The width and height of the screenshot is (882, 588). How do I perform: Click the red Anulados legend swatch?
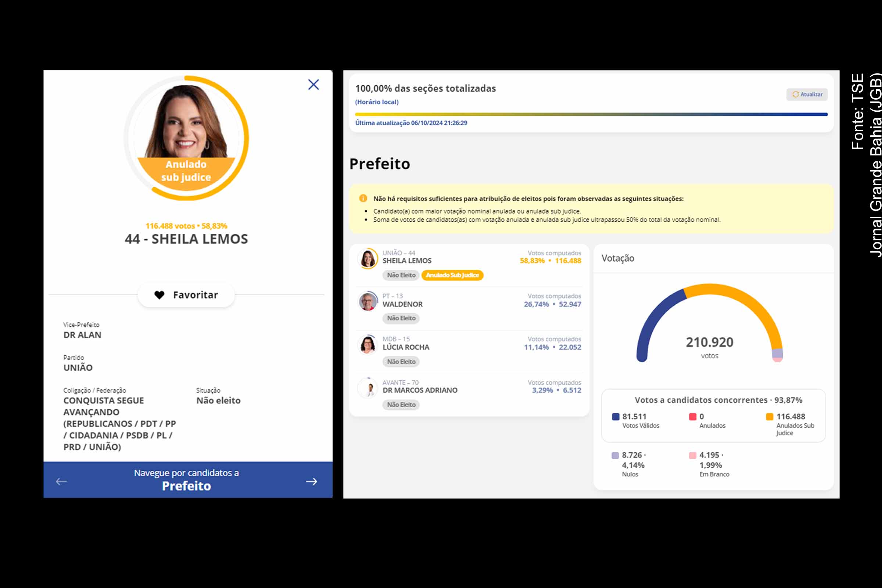pos(693,417)
